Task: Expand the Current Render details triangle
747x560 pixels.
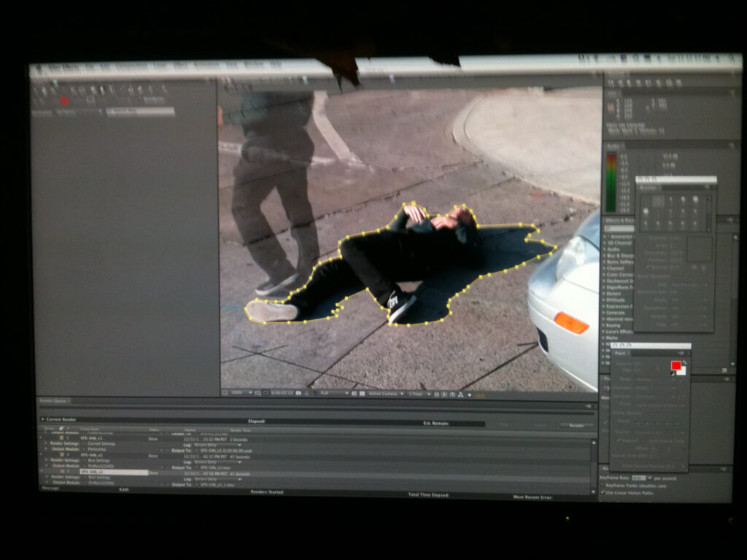Action: click(x=42, y=419)
